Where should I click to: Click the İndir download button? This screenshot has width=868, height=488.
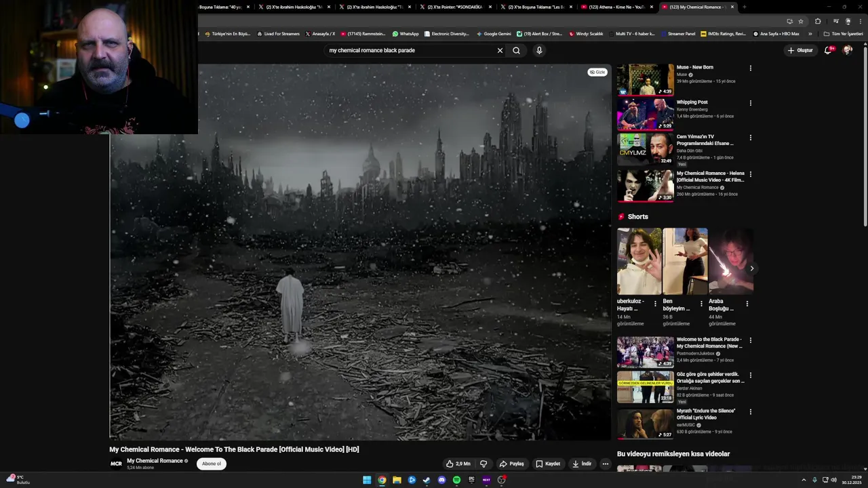click(582, 464)
